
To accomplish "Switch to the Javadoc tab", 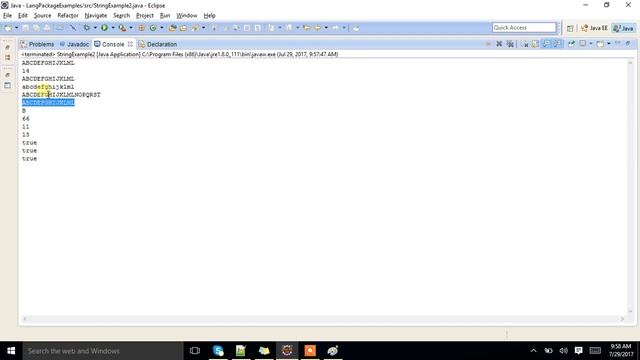I will point(74,44).
